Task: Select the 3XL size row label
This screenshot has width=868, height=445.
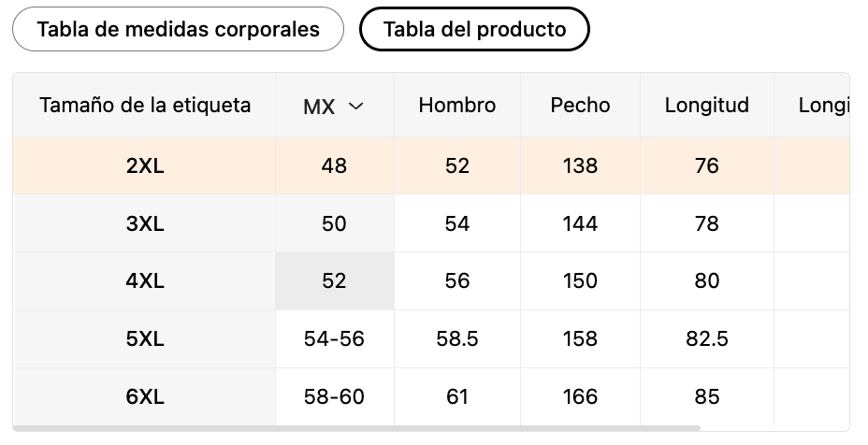Action: tap(145, 223)
